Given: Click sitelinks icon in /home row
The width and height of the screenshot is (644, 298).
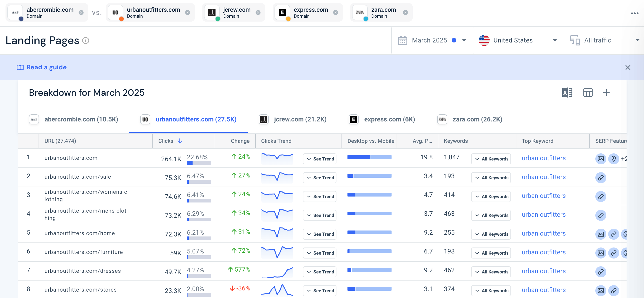Looking at the screenshot, I should tap(613, 234).
